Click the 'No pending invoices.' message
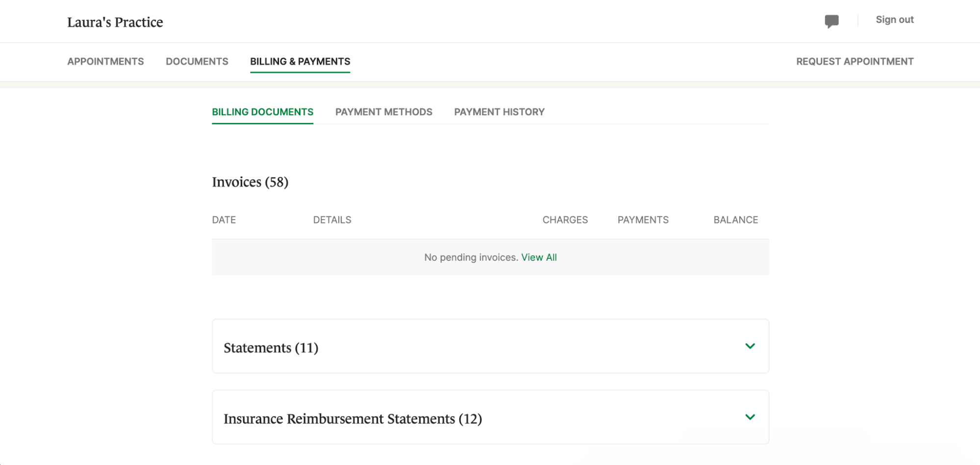This screenshot has height=465, width=980. point(471,257)
